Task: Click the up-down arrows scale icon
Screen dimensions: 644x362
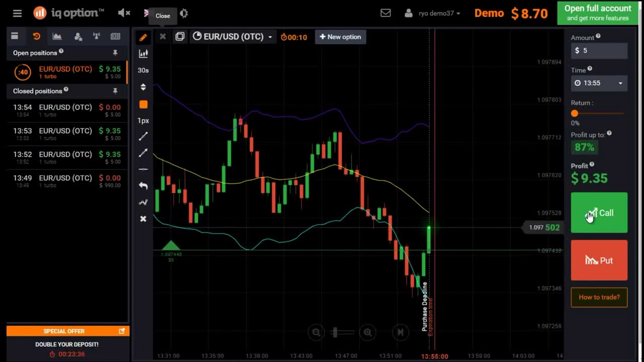Action: click(x=143, y=87)
